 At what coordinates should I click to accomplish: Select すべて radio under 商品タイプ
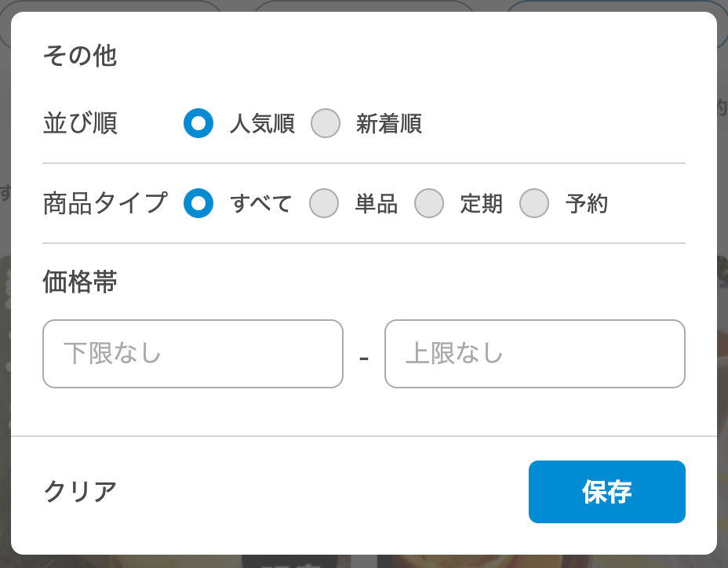tap(198, 203)
